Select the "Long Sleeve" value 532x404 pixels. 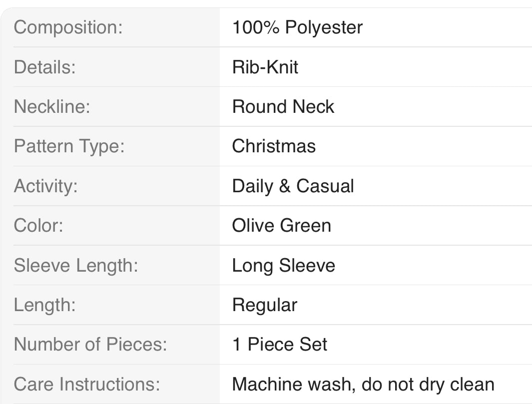[x=284, y=265]
